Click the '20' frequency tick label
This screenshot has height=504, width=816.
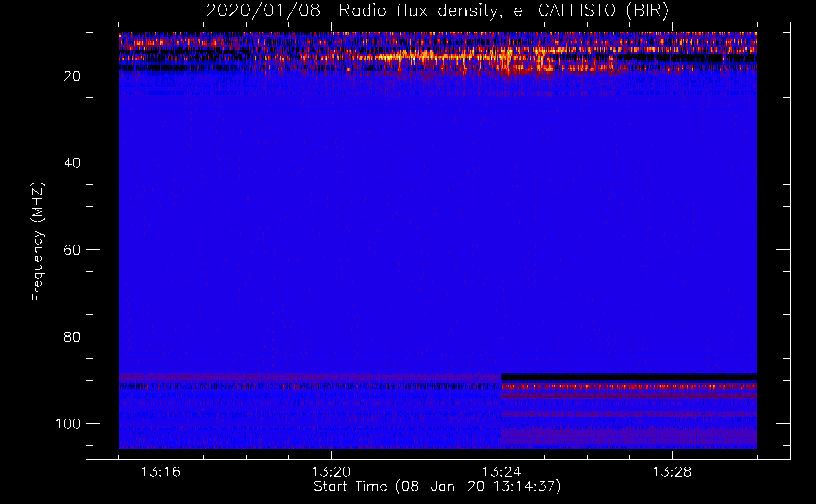72,76
